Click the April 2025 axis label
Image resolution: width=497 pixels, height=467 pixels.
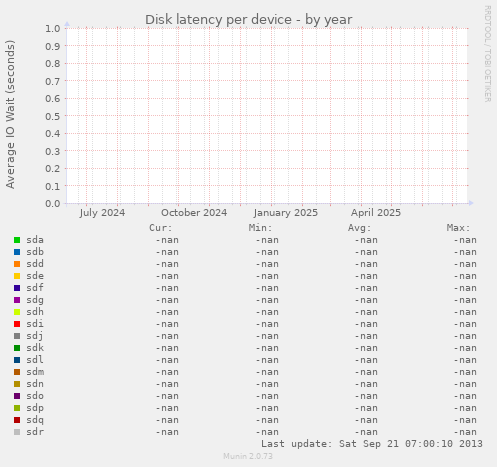tap(376, 213)
